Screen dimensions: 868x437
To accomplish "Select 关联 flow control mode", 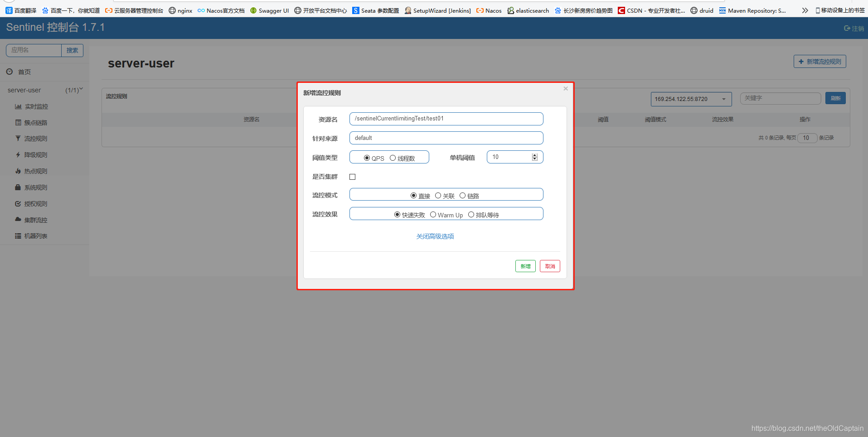I will [x=438, y=196].
